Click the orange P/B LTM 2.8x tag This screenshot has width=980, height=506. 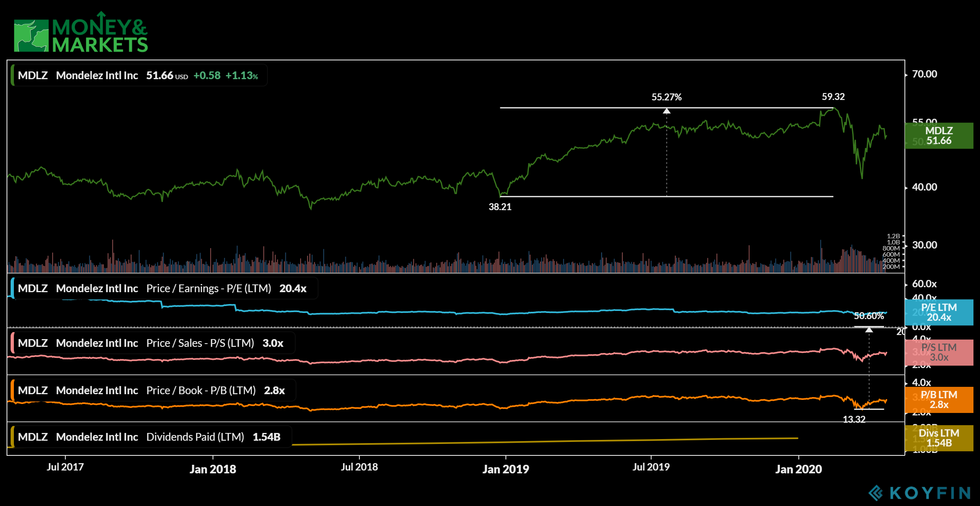click(939, 399)
